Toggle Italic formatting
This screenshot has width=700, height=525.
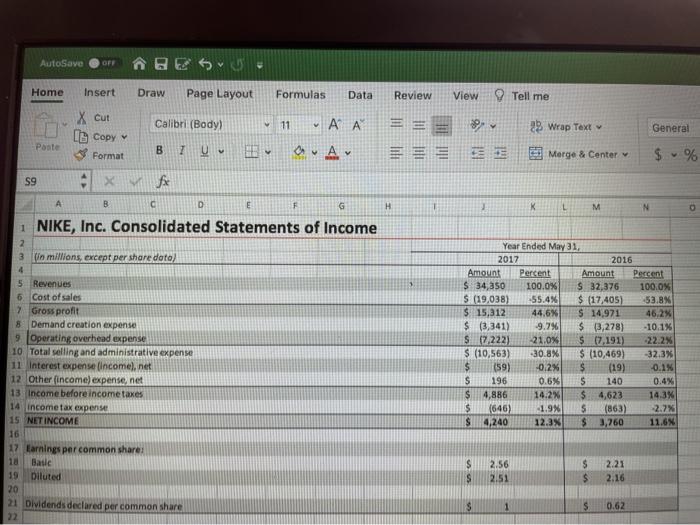coord(182,151)
